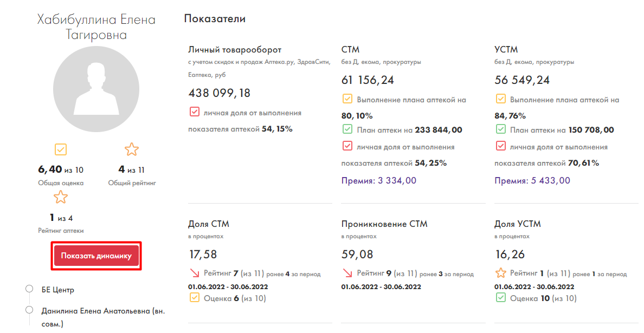644x333 pixels.
Task: Click the Премия: 5 433,00 link
Action: 532,180
